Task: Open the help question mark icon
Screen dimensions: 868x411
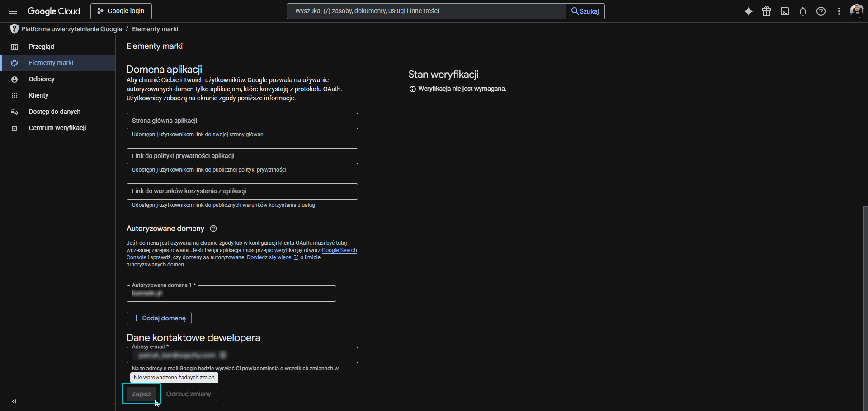Action: [821, 11]
